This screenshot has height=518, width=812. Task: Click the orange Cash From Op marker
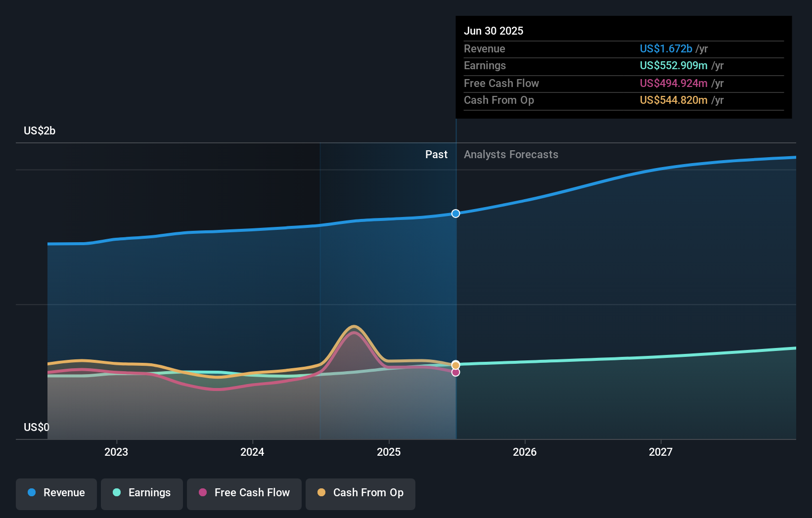[x=455, y=365]
